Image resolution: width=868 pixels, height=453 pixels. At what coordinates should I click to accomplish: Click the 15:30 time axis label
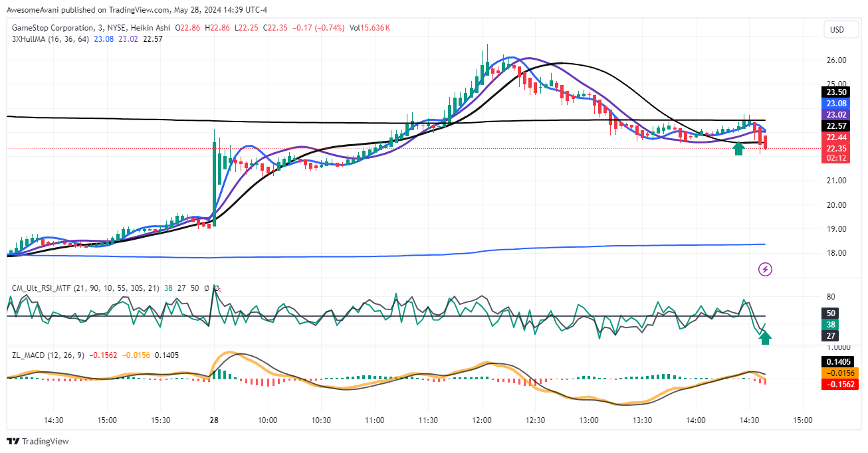[x=161, y=420]
